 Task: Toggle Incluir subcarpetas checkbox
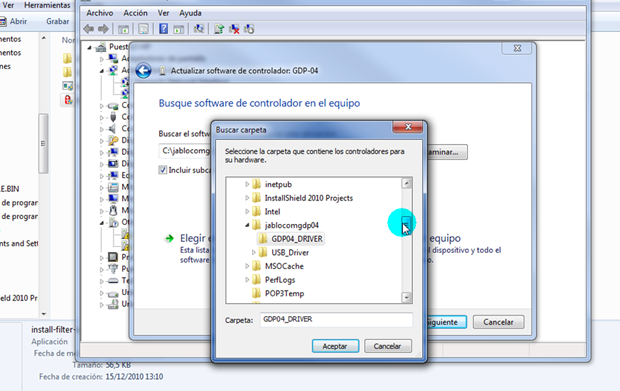coord(163,170)
